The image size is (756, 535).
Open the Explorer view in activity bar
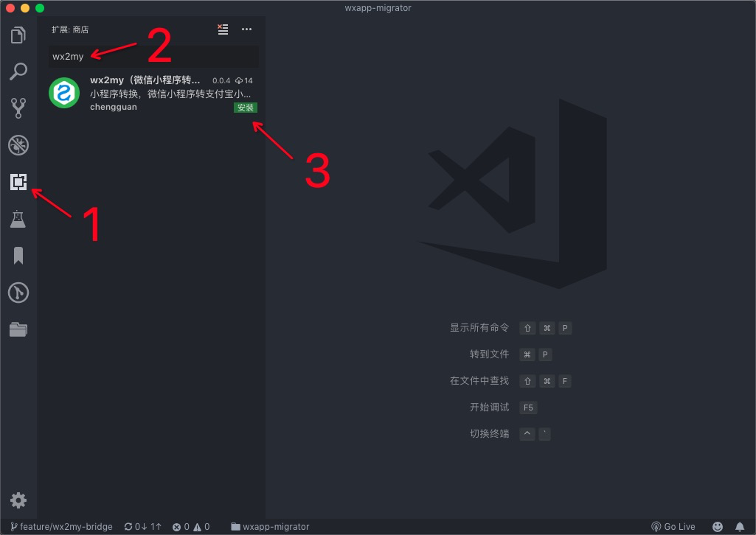click(18, 35)
